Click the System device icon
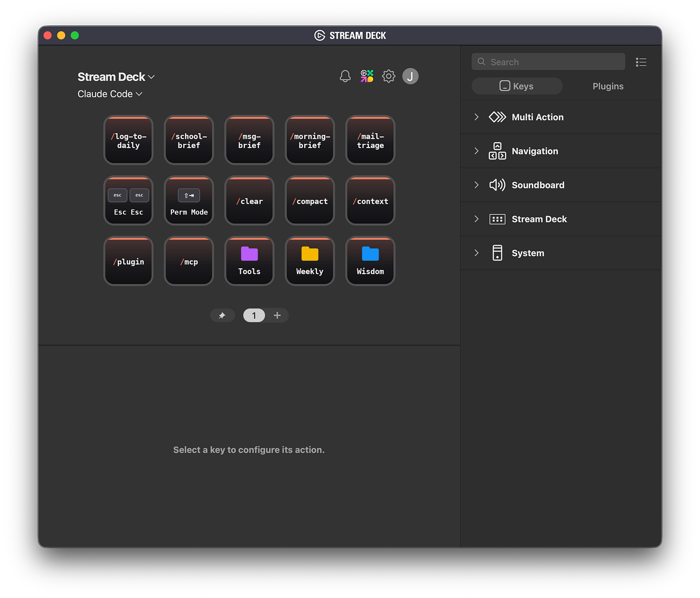The image size is (700, 598). [497, 253]
